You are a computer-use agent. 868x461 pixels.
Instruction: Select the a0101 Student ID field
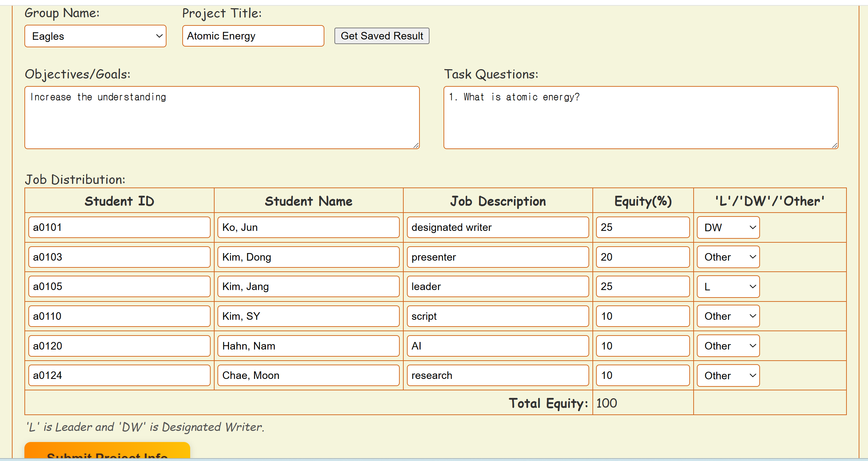119,228
